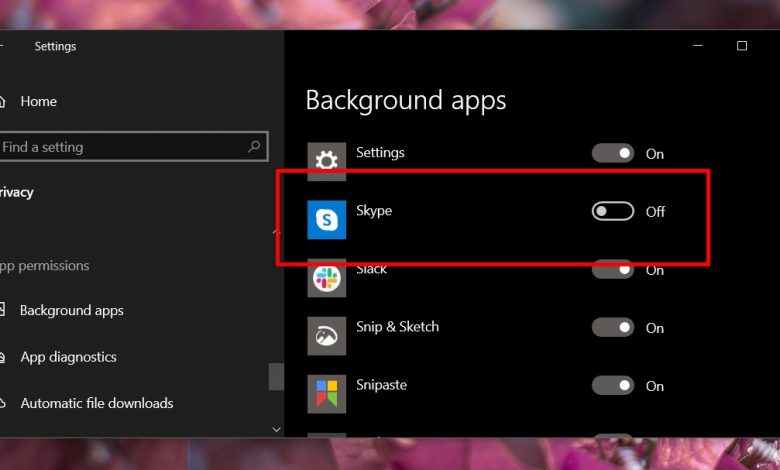780x470 pixels.
Task: Disable Snip & Sketch background toggle
Action: [612, 327]
